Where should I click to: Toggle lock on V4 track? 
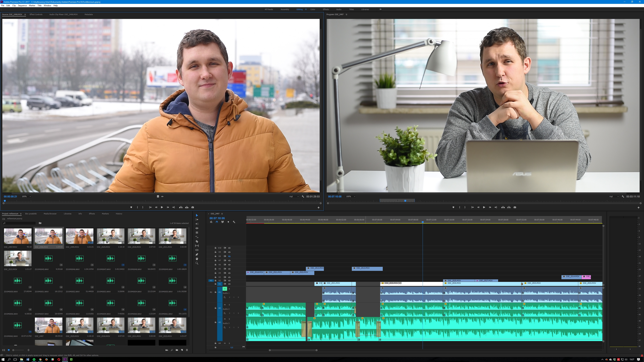point(215,273)
